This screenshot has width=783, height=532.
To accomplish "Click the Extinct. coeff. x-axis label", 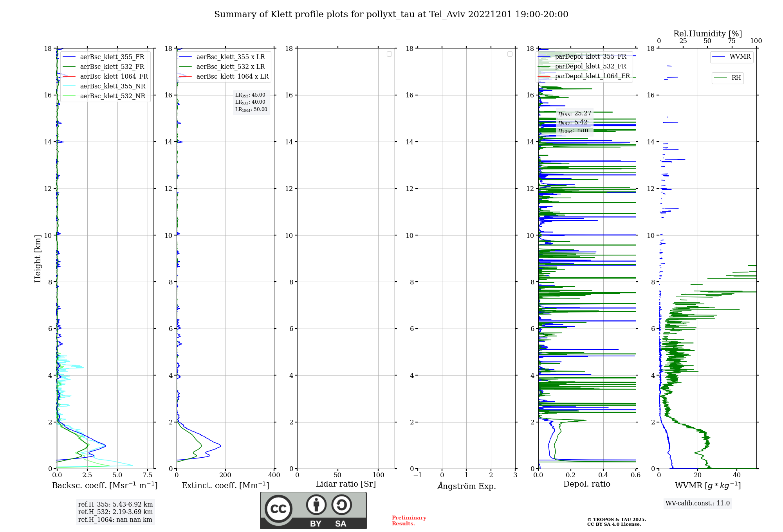I will 226,485.
